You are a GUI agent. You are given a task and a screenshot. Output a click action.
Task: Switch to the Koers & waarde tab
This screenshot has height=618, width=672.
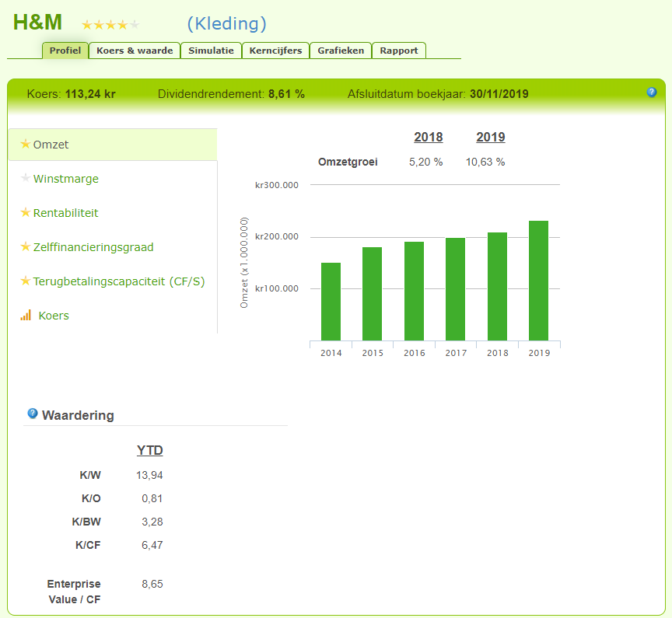135,51
